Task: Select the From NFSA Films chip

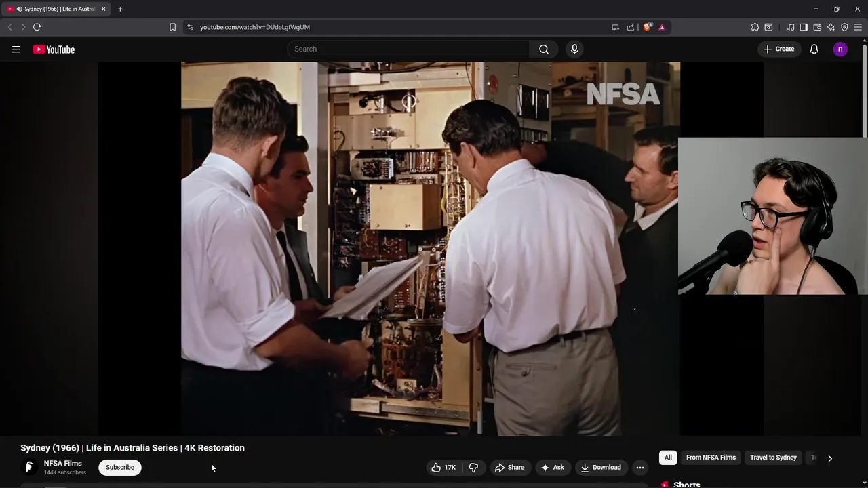Action: pyautogui.click(x=711, y=457)
